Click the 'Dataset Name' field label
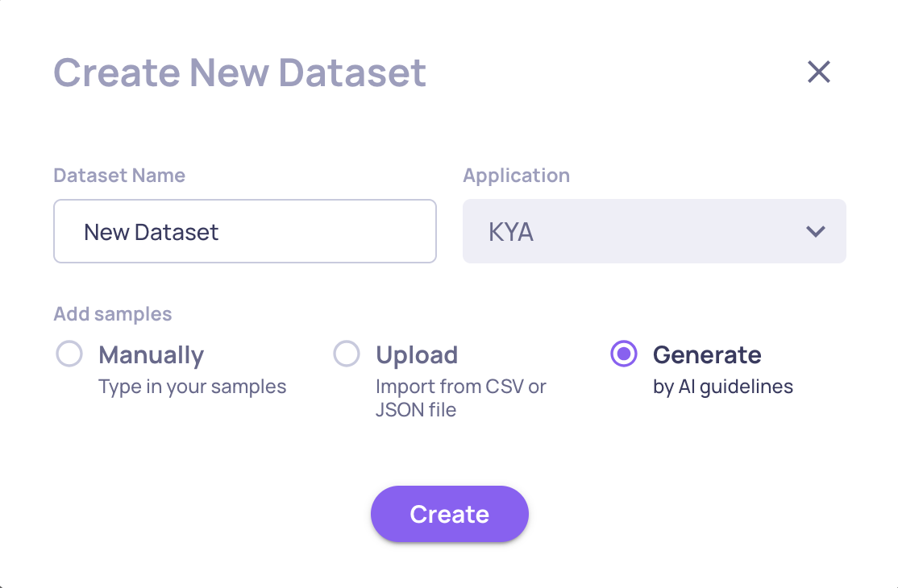The height and width of the screenshot is (588, 898). tap(119, 176)
